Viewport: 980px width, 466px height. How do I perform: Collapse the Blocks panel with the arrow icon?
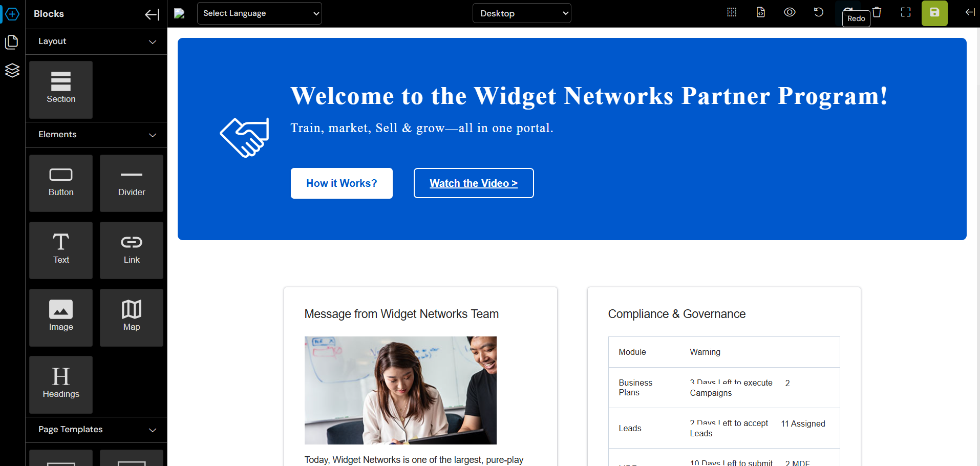tap(152, 14)
